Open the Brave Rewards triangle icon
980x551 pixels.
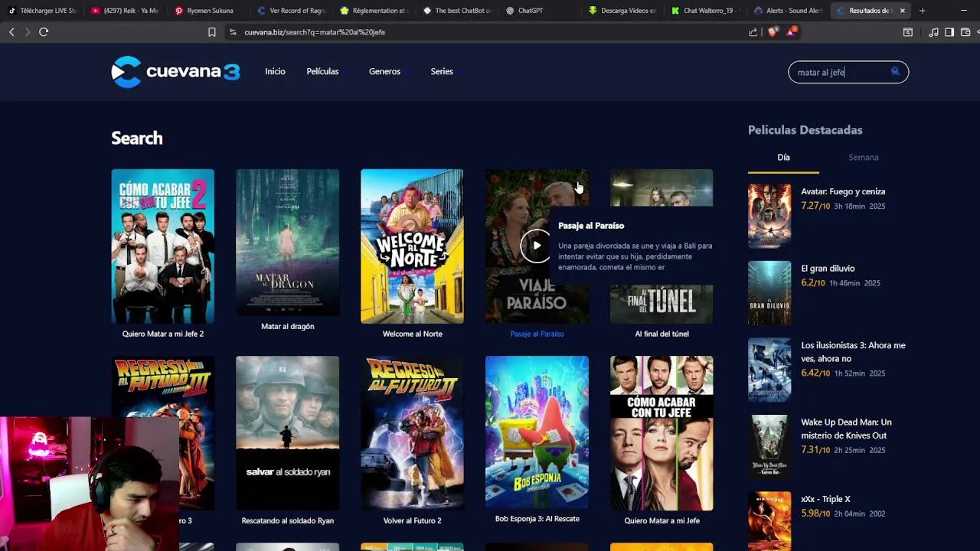791,32
